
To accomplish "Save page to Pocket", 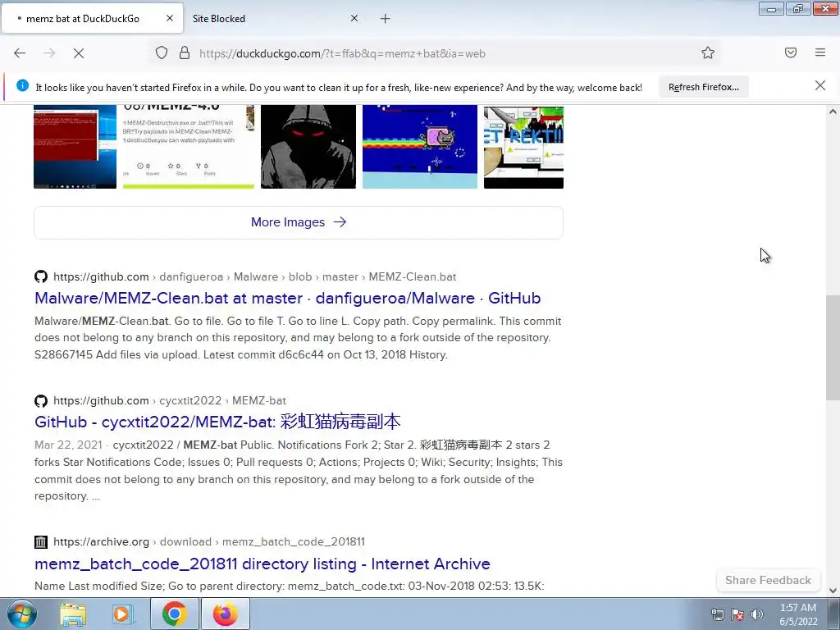I will [791, 52].
